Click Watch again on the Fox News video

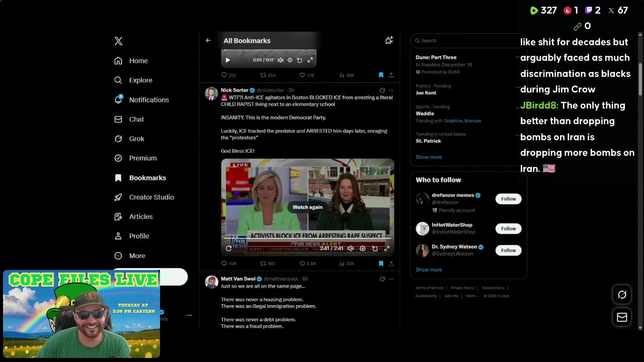(307, 207)
